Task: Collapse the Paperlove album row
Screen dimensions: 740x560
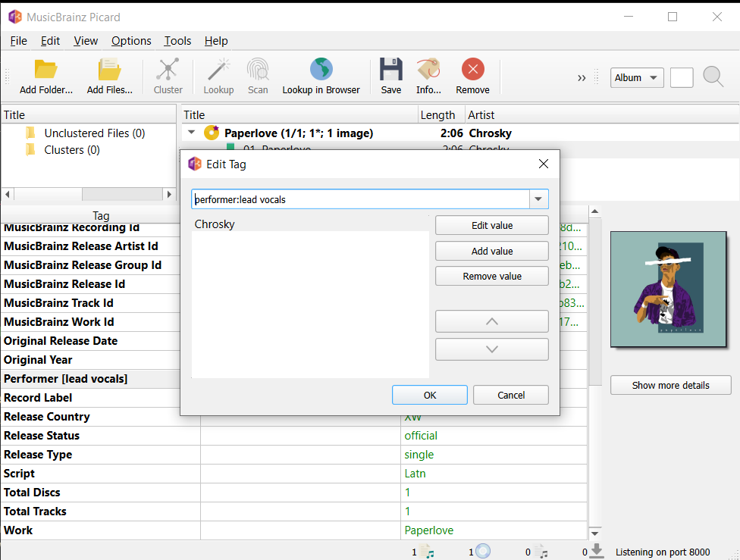Action: 192,133
